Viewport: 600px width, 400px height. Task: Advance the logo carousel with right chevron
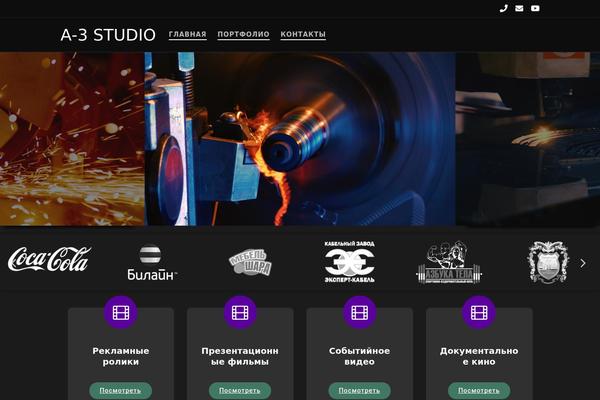[583, 263]
